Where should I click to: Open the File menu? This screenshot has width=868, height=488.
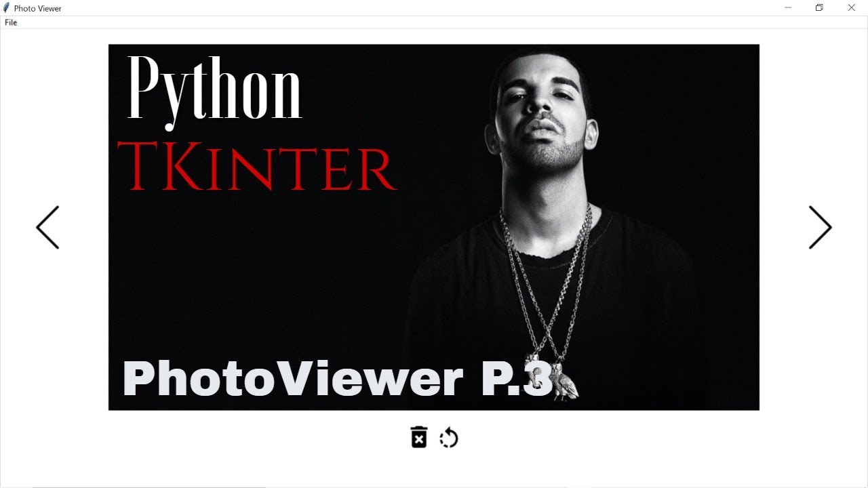[x=11, y=22]
